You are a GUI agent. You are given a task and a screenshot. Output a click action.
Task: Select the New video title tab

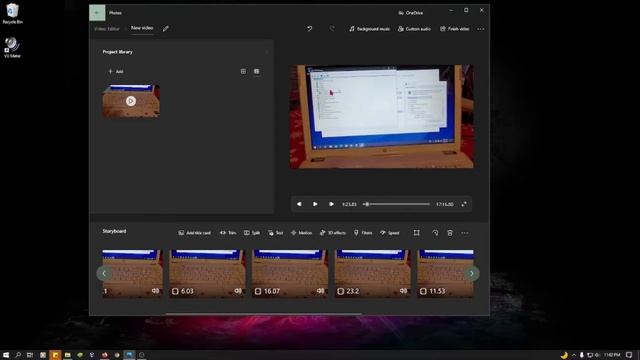142,28
